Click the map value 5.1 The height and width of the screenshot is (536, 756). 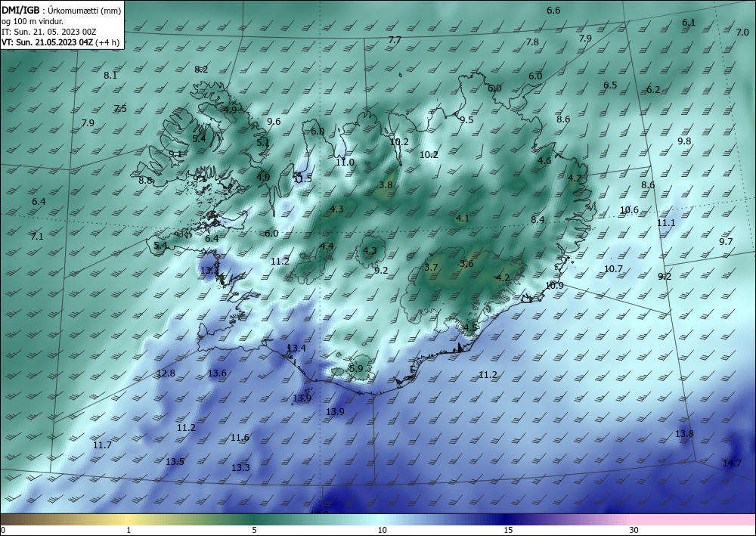coord(263,143)
